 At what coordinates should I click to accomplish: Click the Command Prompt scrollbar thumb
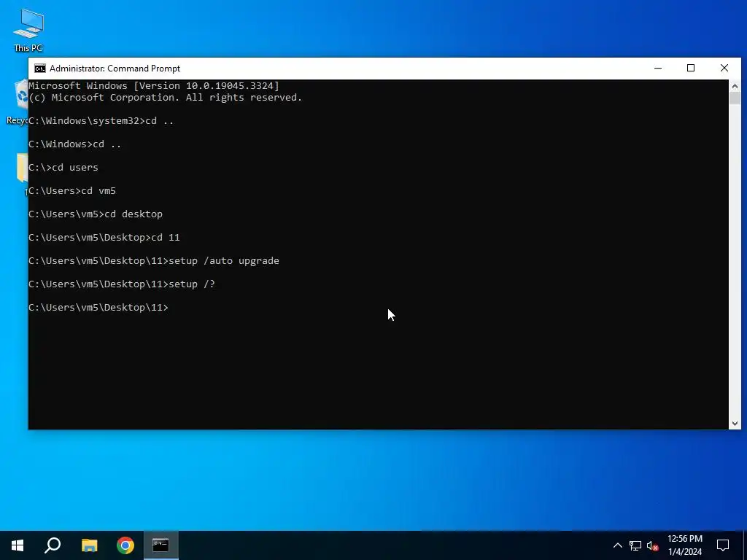tap(735, 98)
